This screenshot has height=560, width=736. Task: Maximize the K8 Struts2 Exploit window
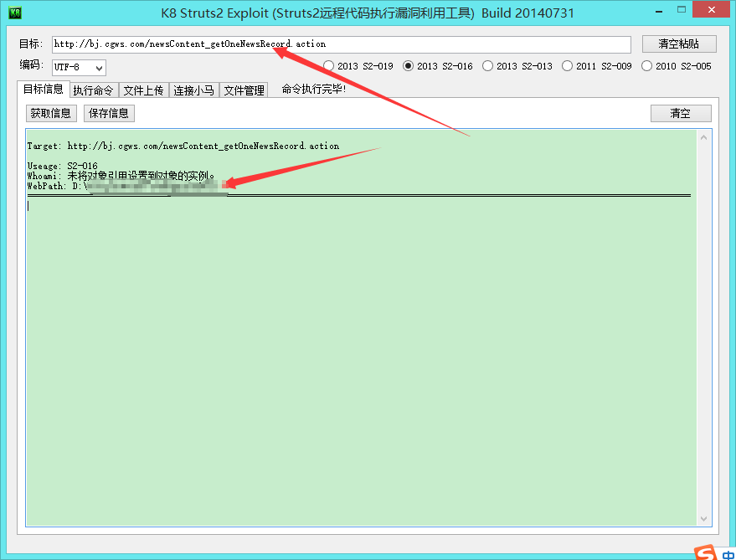[x=682, y=9]
